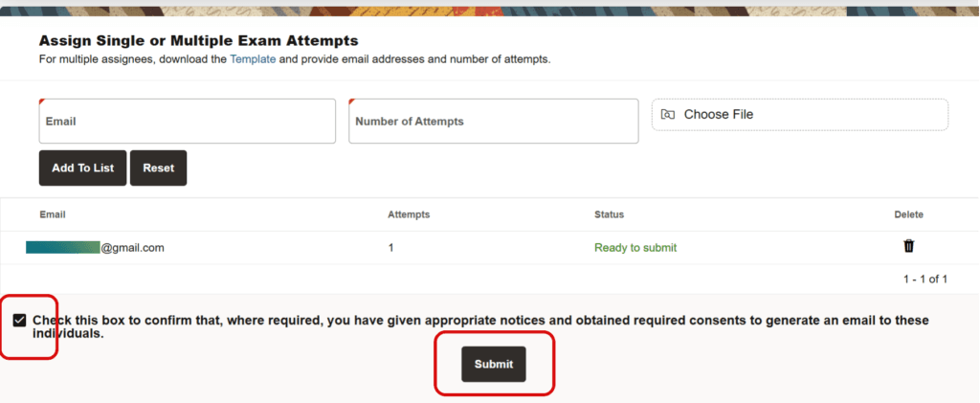Click the Delete column header

click(908, 214)
